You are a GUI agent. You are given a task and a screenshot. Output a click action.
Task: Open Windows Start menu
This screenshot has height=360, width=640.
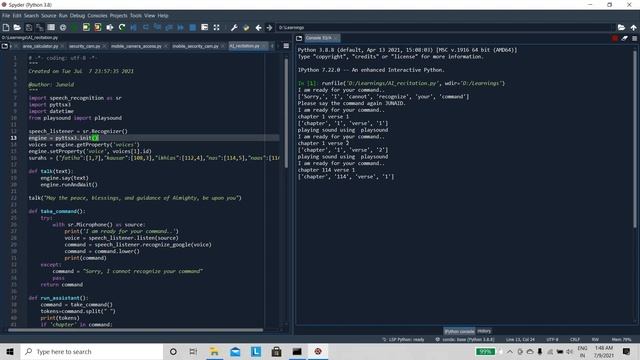[x=10, y=351]
